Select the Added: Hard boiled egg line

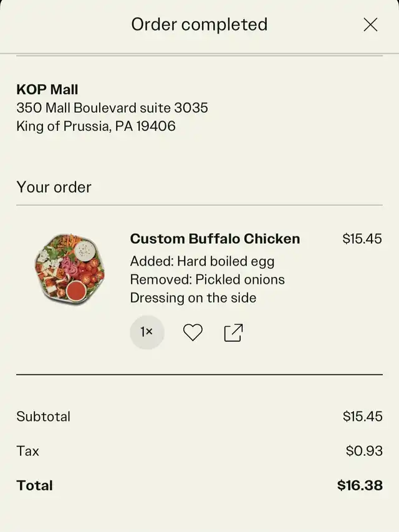tap(202, 261)
